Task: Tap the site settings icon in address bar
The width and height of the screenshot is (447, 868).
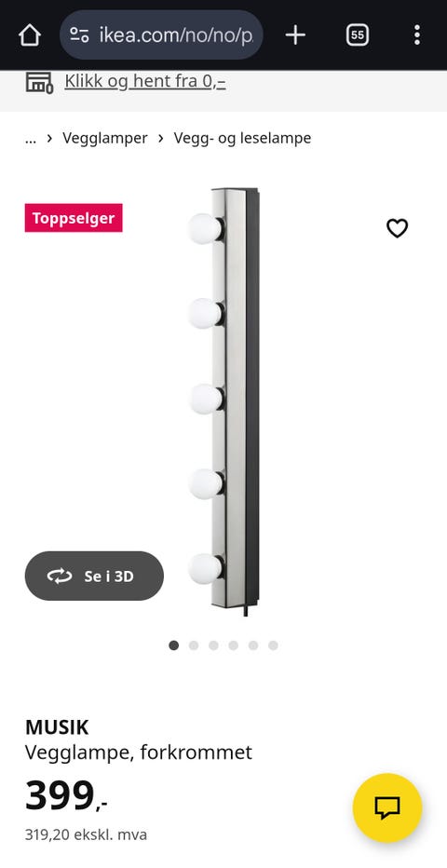Action: tap(80, 35)
